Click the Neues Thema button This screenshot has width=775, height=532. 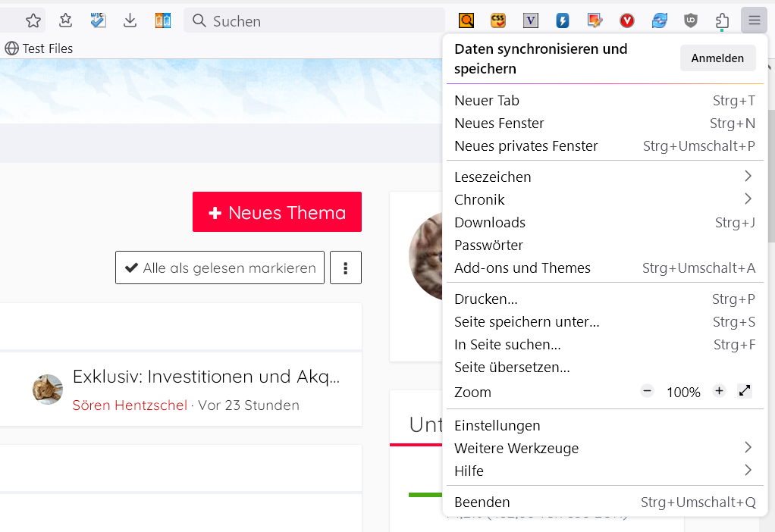277,212
